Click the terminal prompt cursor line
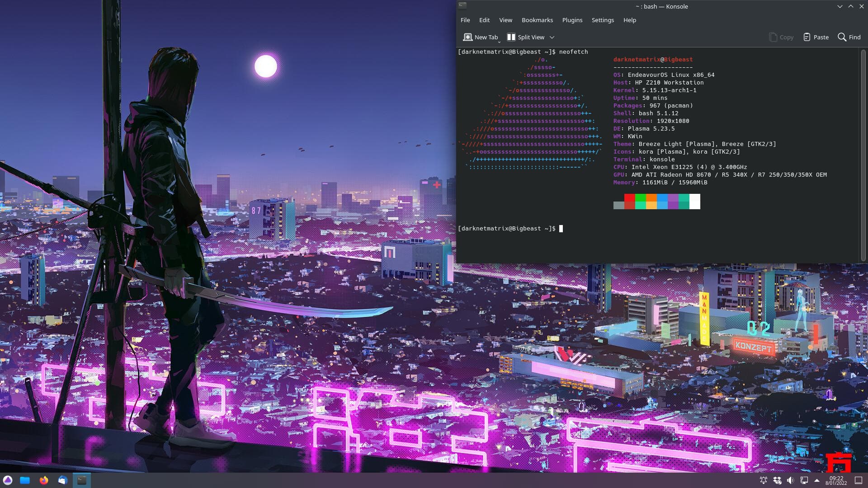 click(510, 229)
